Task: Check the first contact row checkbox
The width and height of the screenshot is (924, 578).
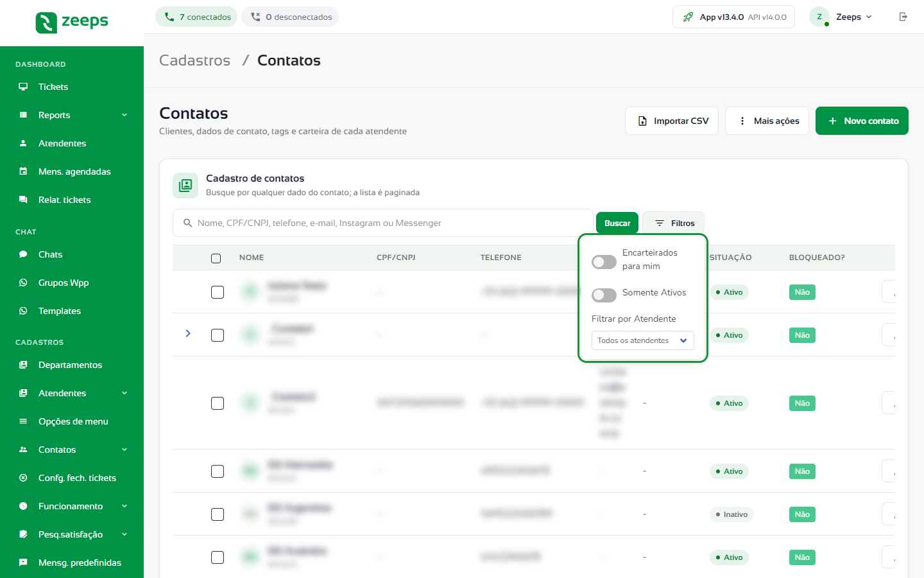Action: 218,292
